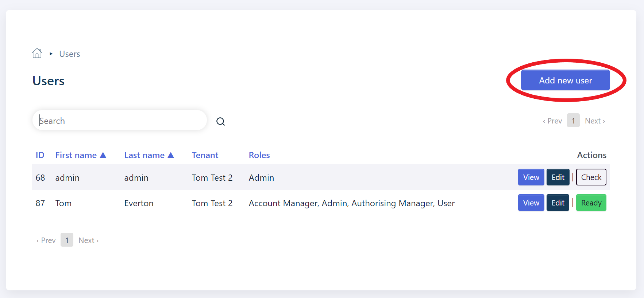
Task: Click the Users page heading
Action: point(49,81)
